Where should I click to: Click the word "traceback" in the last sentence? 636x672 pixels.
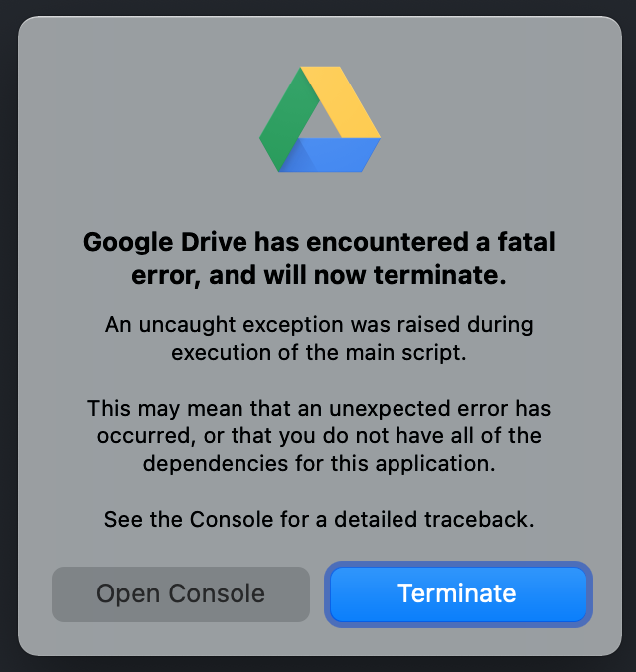coord(484,519)
